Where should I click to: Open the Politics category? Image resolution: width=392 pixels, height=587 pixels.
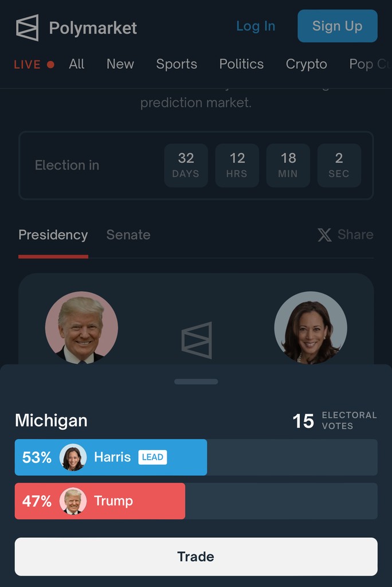pos(241,64)
